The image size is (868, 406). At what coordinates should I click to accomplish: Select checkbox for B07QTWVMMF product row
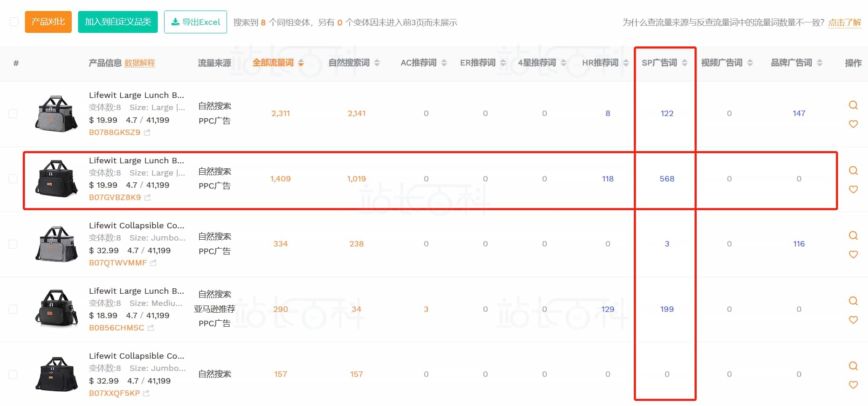(x=13, y=244)
